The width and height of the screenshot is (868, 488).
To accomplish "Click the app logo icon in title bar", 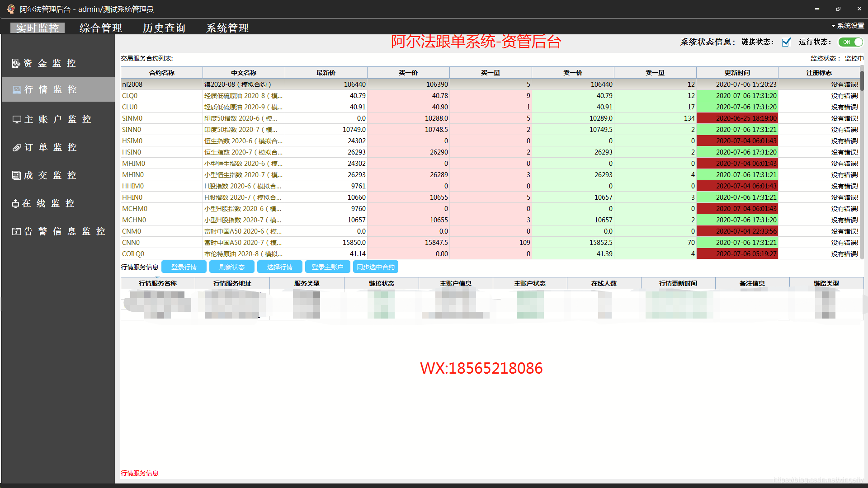I will click(11, 9).
